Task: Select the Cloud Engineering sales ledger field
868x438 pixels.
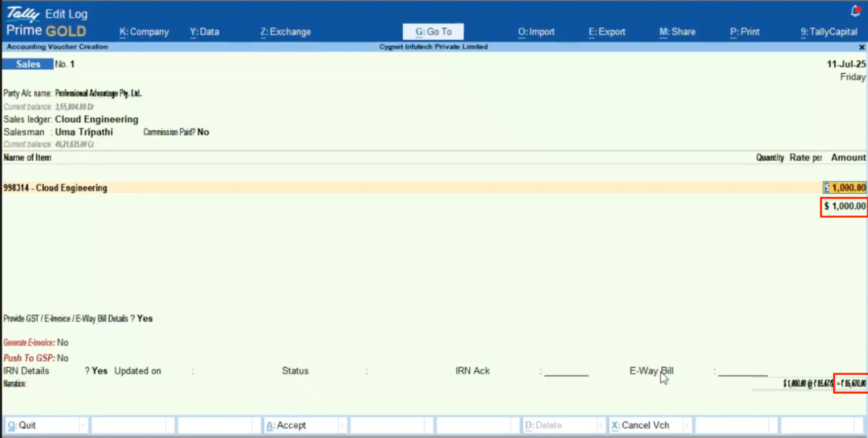Action: point(97,119)
